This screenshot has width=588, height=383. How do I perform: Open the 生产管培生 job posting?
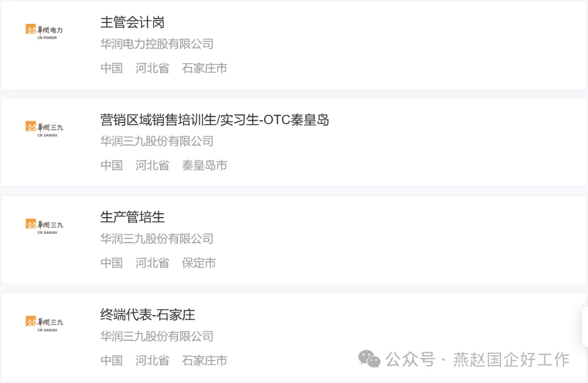[132, 218]
